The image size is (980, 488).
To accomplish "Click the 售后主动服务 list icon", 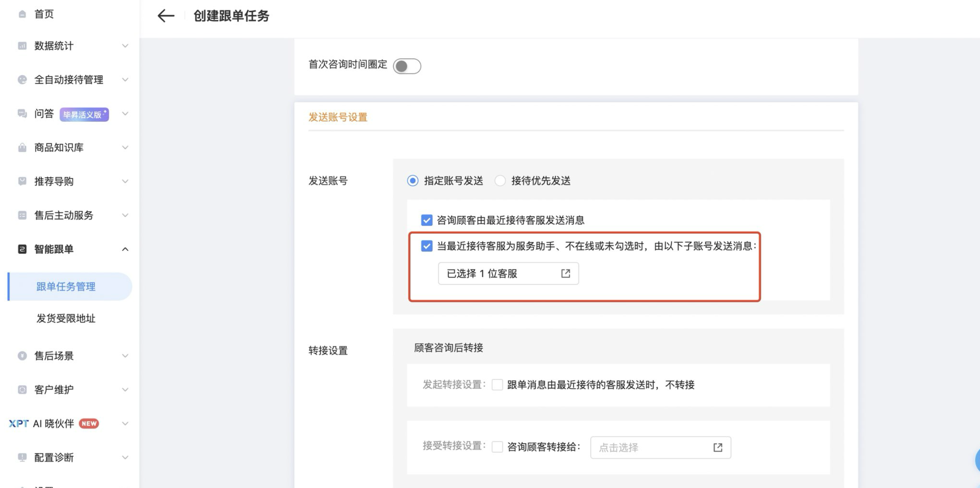I will (22, 215).
